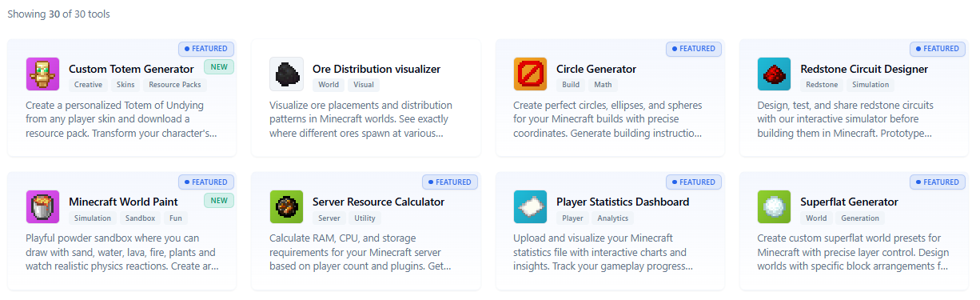980x300 pixels.
Task: Select the Redstone tag on Circuit Designer
Action: pyautogui.click(x=822, y=85)
